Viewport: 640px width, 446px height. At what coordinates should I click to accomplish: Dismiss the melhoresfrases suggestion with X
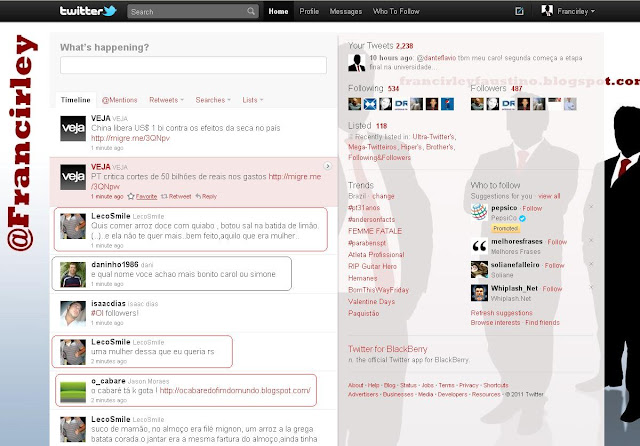point(591,240)
